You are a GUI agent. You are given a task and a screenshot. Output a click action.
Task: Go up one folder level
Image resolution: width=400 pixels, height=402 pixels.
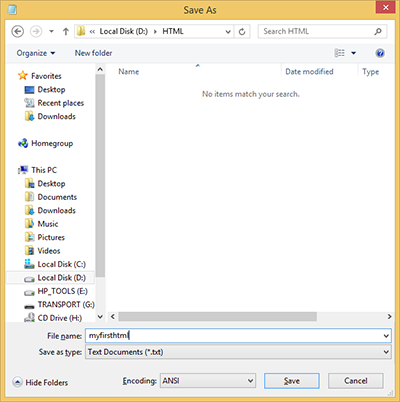coord(66,32)
